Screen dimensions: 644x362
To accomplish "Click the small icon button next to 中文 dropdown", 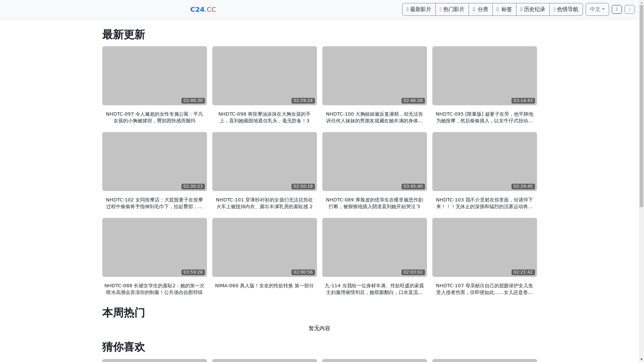I will [617, 9].
